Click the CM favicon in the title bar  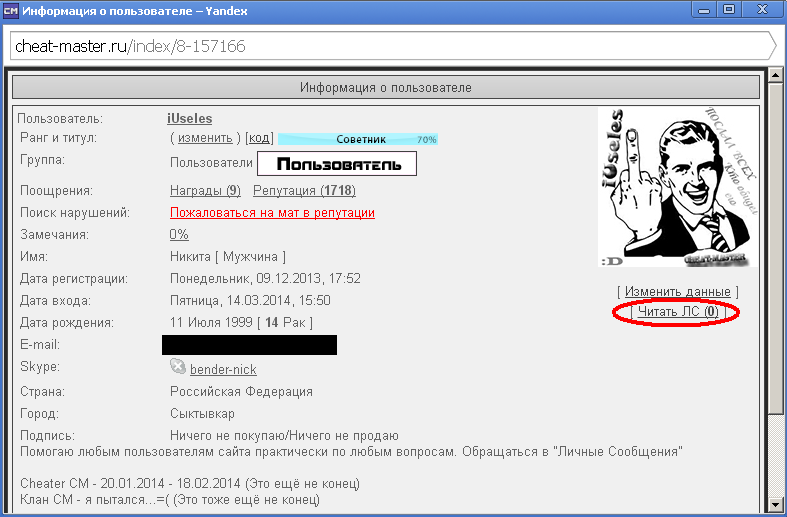point(12,9)
